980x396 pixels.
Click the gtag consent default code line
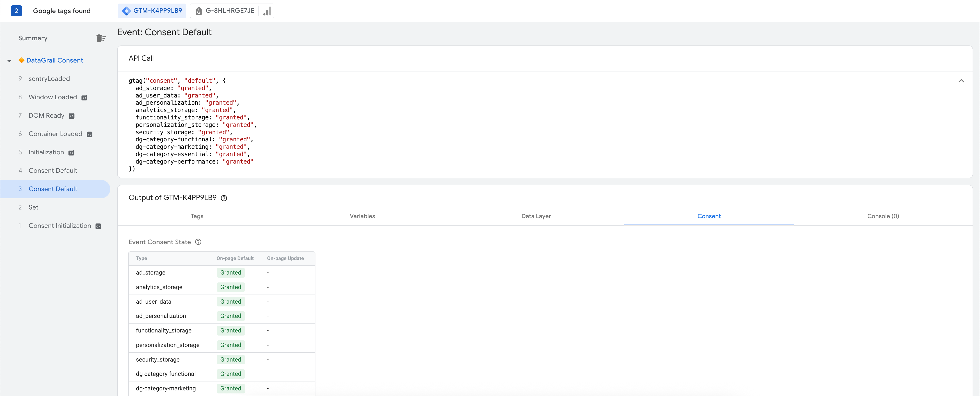(177, 81)
